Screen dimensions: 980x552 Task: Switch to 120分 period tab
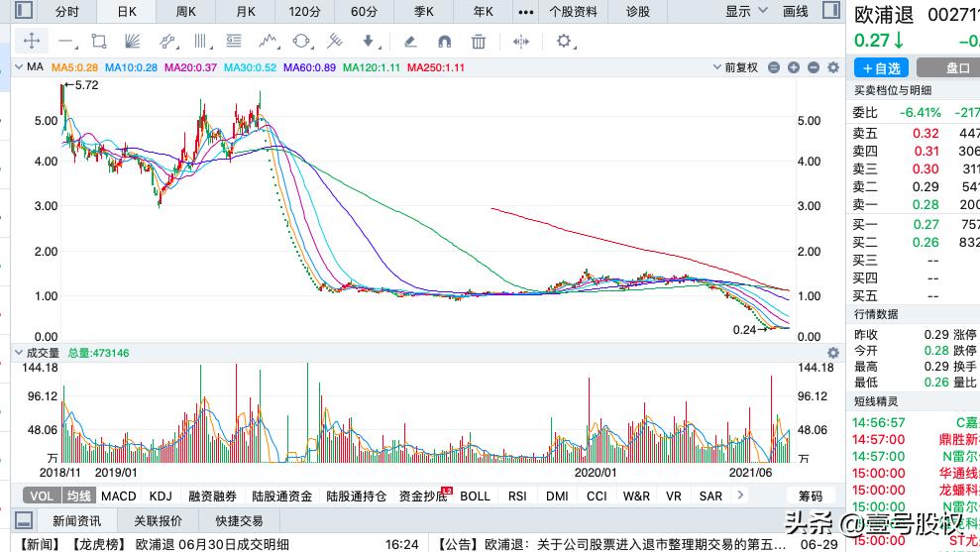pos(304,11)
